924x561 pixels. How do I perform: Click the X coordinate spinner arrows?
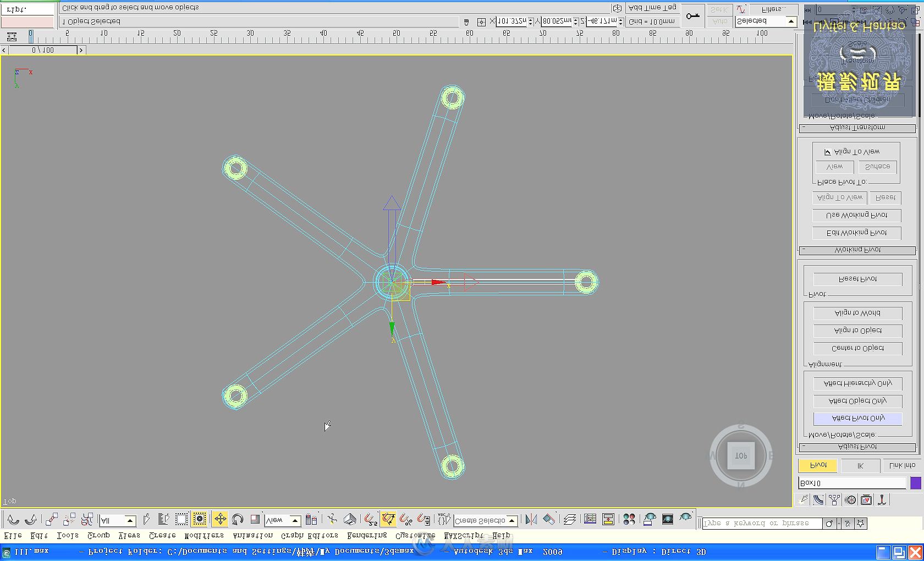point(531,21)
